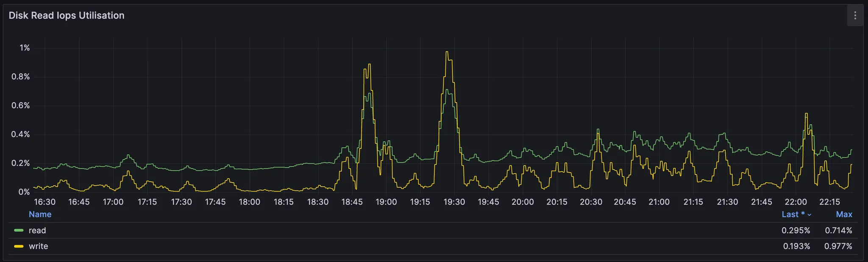Click the 20:45 time axis label
Screen dimensions: 868x262
pyautogui.click(x=625, y=202)
